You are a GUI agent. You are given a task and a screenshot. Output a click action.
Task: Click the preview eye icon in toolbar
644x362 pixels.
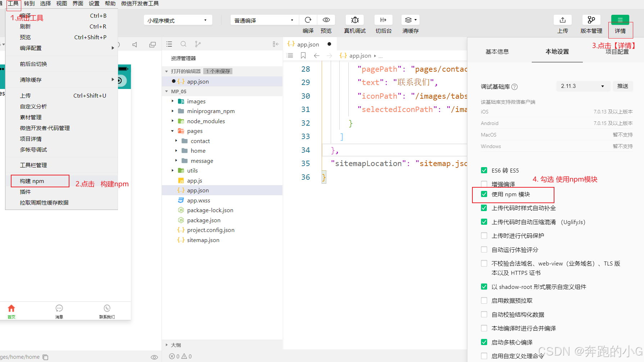click(x=326, y=20)
